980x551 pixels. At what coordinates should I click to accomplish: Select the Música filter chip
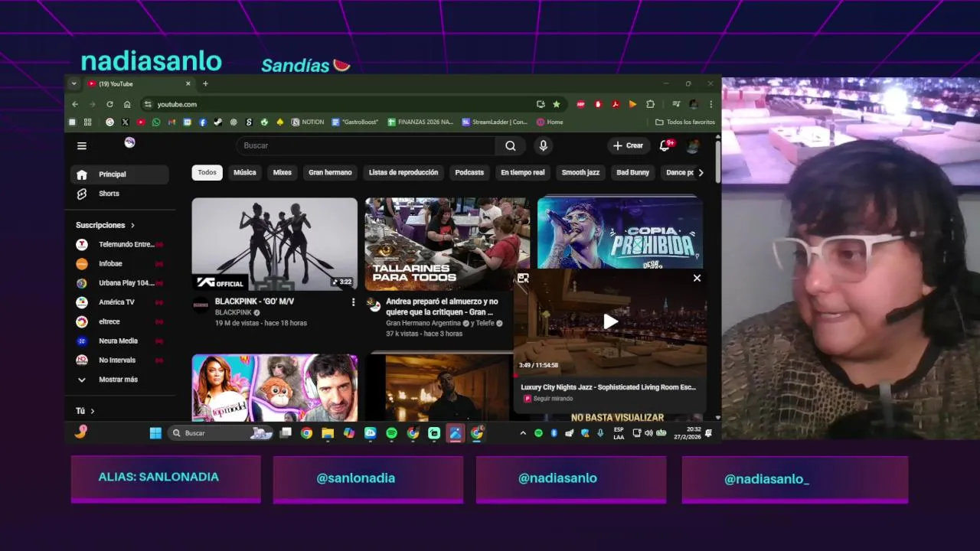(245, 172)
